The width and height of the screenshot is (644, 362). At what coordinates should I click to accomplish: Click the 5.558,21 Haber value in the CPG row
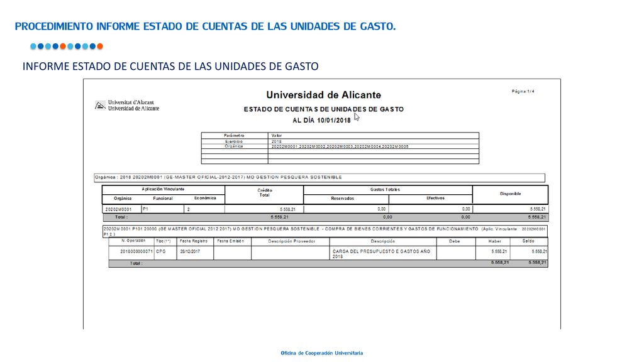[x=499, y=251]
